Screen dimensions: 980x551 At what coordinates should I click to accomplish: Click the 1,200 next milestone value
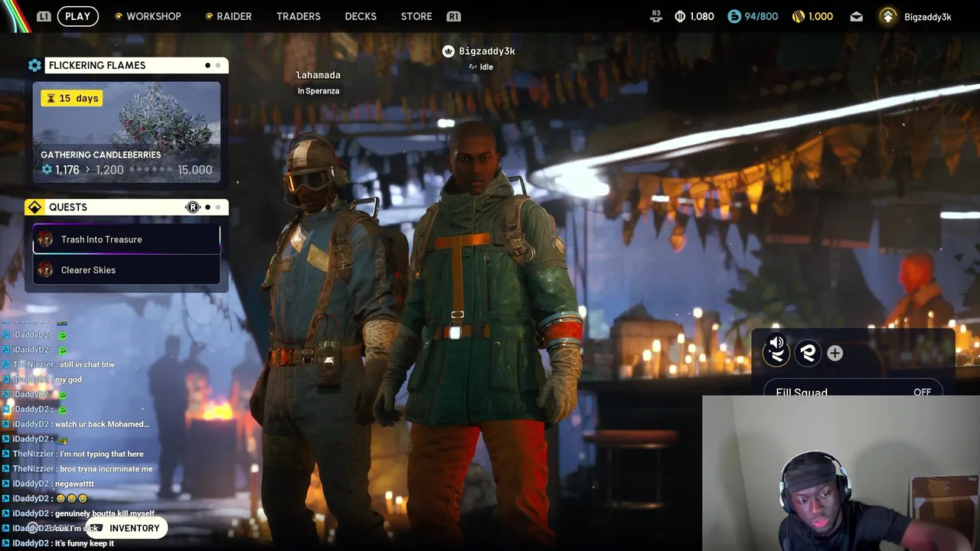coord(109,170)
